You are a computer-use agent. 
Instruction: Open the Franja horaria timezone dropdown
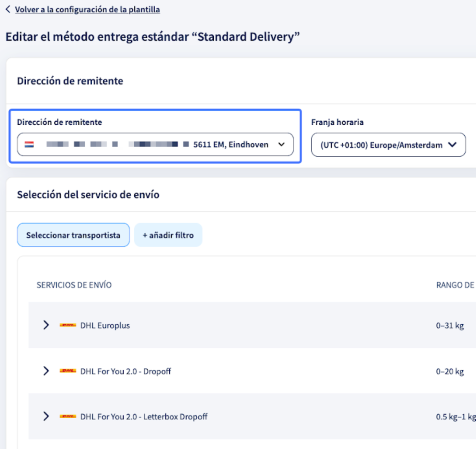click(x=388, y=145)
